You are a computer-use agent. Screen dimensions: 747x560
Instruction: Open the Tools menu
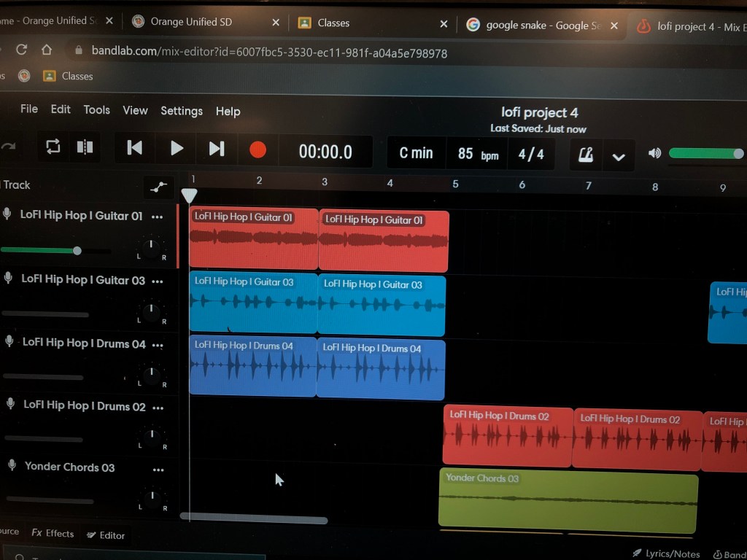(96, 109)
